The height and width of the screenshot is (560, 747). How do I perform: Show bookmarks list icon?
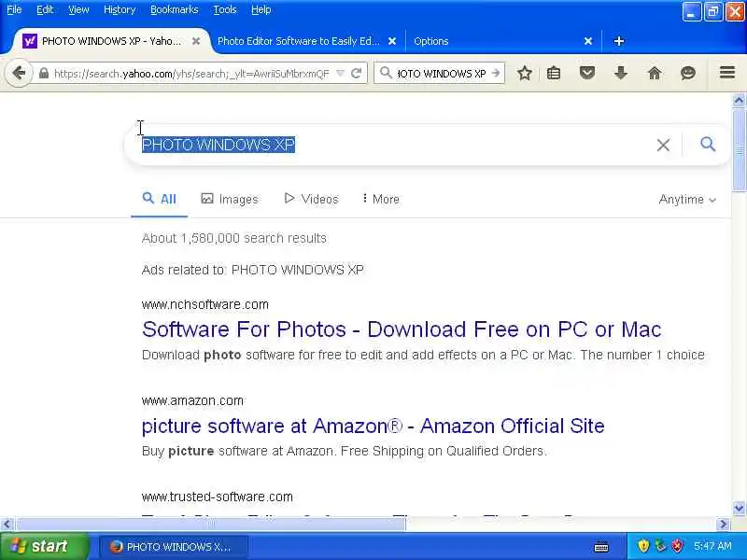pos(554,74)
